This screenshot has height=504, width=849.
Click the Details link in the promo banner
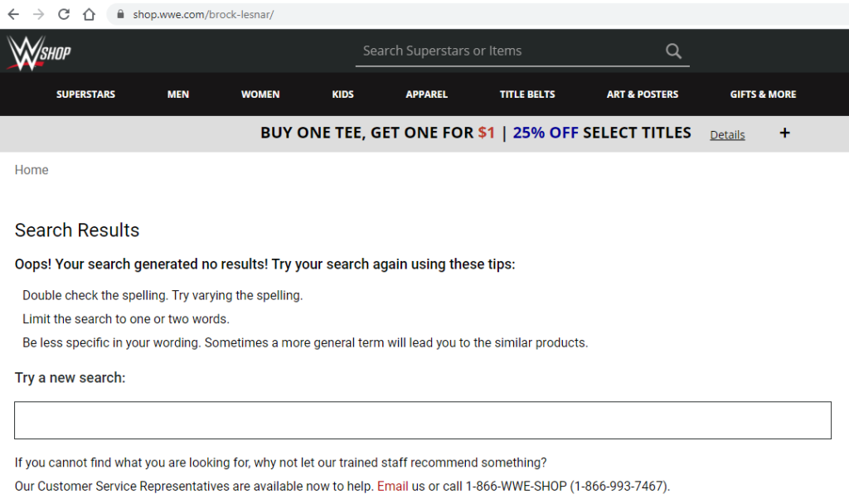[727, 135]
